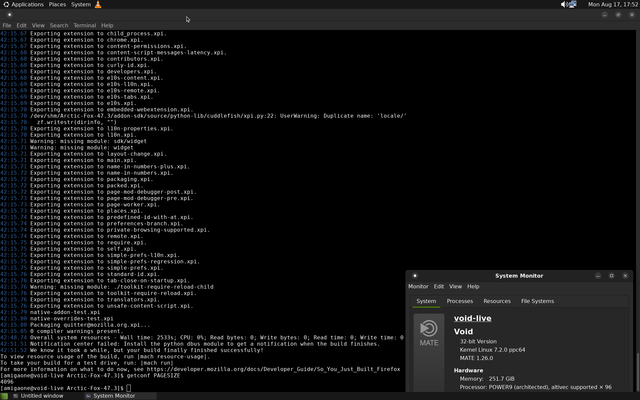
Task: Click the show desktop button in bottom panel
Action: tap(4, 396)
